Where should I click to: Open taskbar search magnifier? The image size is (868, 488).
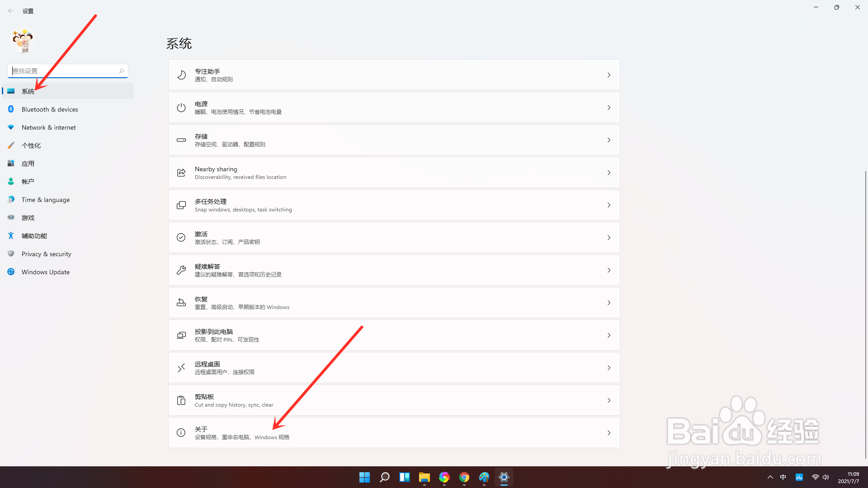[x=385, y=477]
